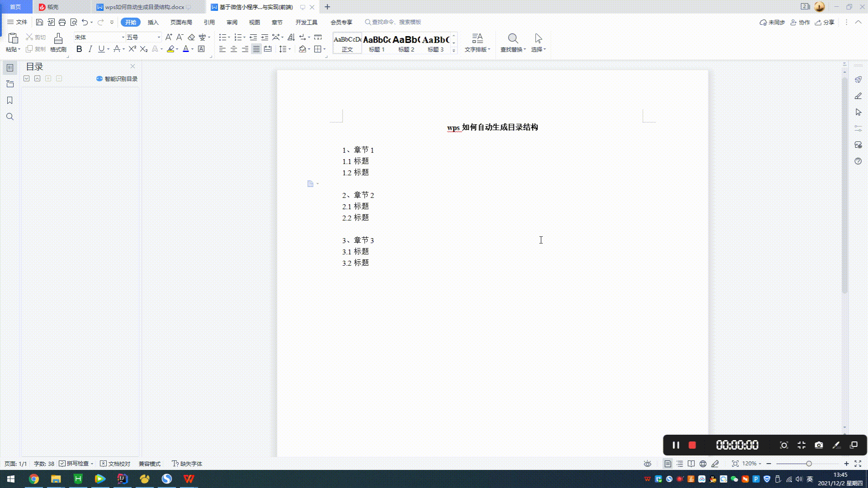Enable the 文档校对 status option
This screenshot has width=868, height=488.
pos(103,464)
